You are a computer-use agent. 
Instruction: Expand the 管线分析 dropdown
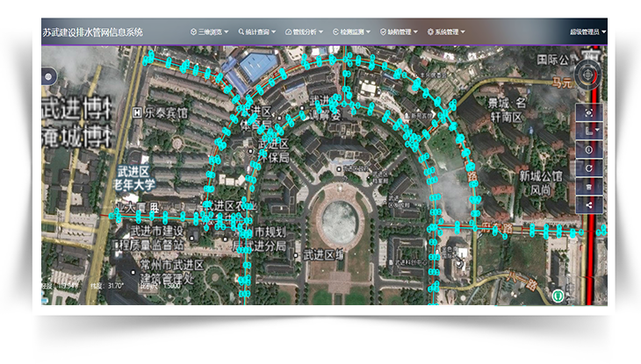pyautogui.click(x=304, y=32)
